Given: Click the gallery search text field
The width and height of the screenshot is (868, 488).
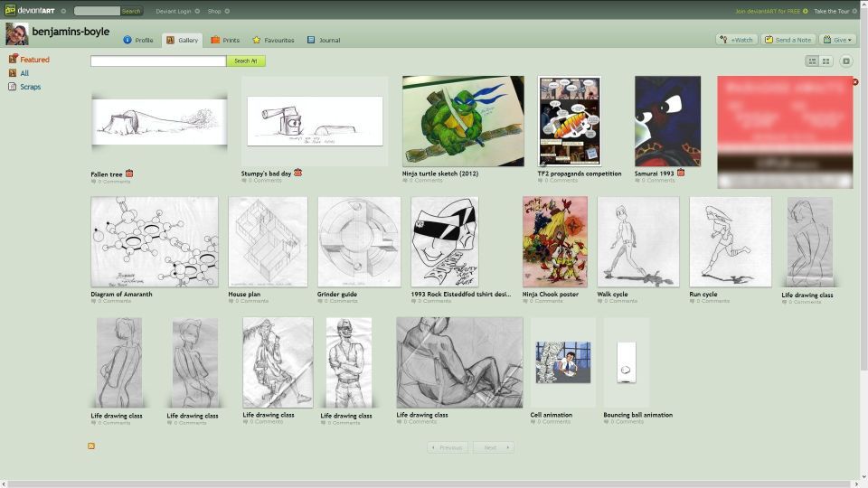Looking at the screenshot, I should (158, 61).
